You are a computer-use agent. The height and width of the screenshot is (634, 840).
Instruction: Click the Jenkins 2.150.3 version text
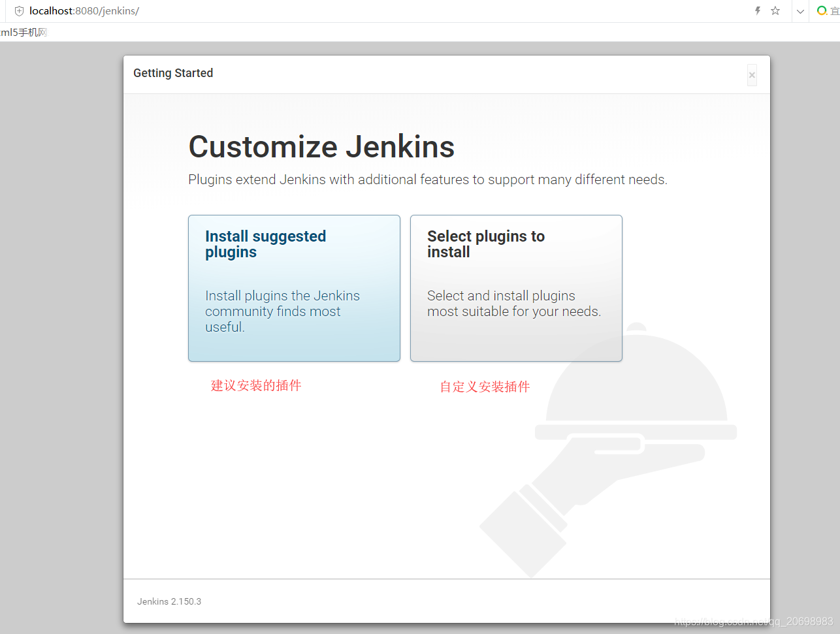[169, 601]
